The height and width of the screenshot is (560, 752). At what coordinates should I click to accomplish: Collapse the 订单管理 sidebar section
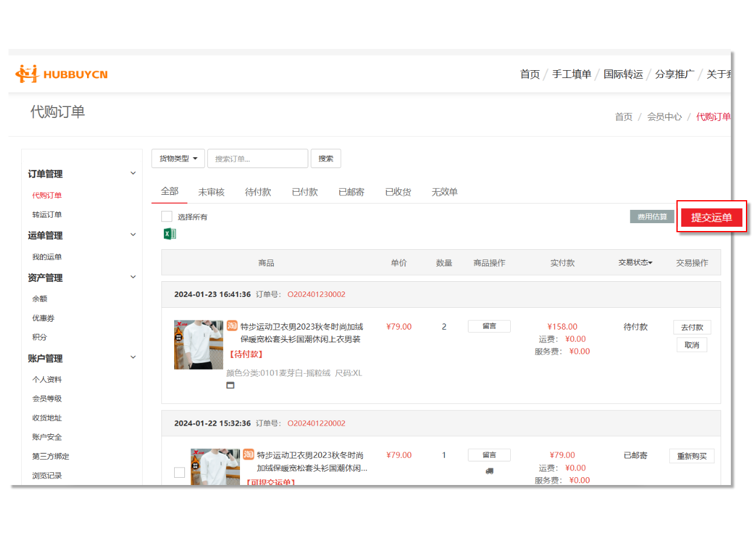(x=133, y=174)
